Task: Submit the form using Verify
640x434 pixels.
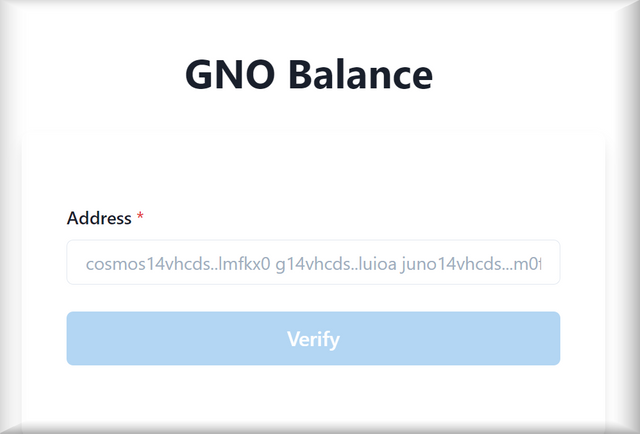Action: pos(313,339)
